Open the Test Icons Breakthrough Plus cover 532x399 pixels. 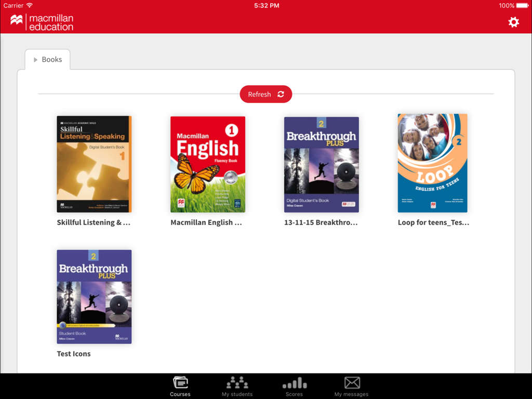94,297
